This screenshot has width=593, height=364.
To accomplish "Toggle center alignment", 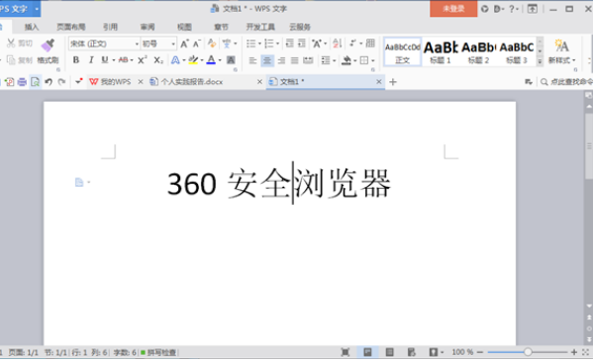I will [x=267, y=60].
